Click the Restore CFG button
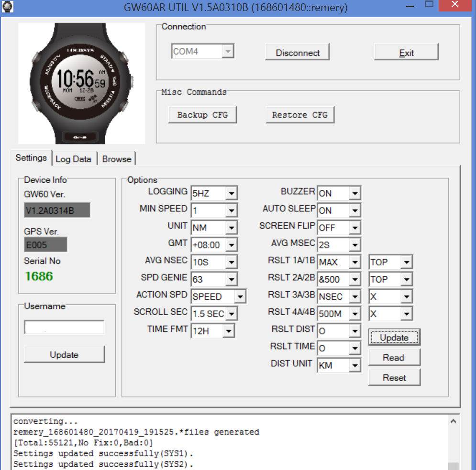This screenshot has height=470, width=476. 299,115
